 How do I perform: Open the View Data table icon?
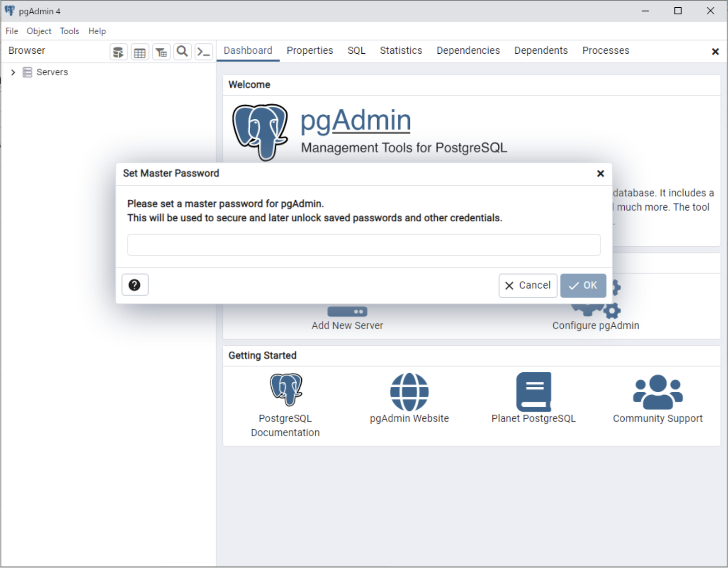tap(140, 52)
